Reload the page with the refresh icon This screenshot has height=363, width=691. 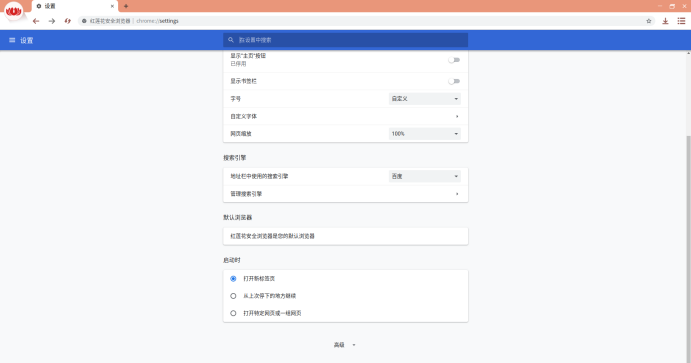[x=67, y=21]
